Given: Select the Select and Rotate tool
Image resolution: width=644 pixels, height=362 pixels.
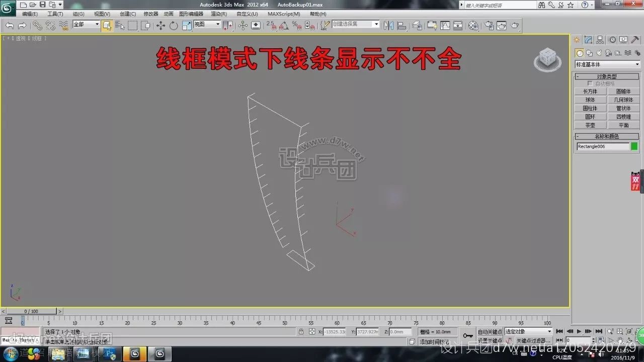Looking at the screenshot, I should click(174, 25).
